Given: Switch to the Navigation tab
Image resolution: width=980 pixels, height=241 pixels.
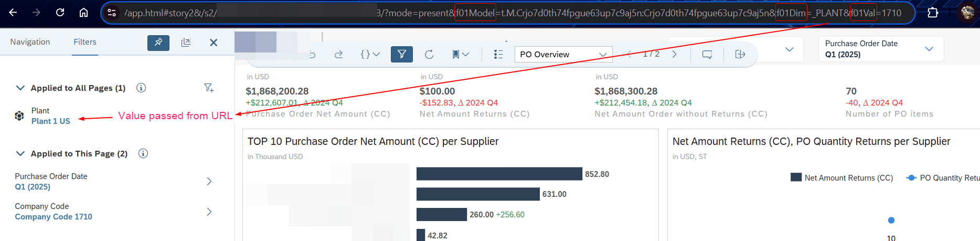Looking at the screenshot, I should (x=30, y=42).
